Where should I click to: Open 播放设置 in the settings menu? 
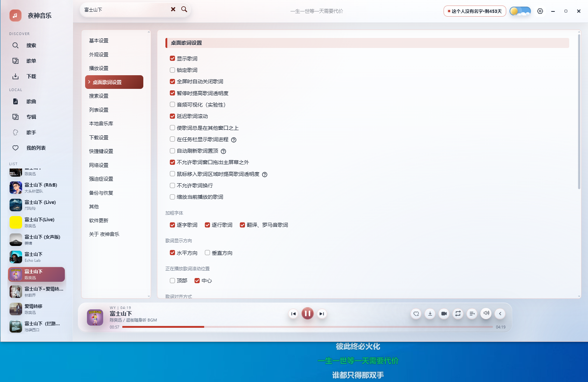(99, 68)
